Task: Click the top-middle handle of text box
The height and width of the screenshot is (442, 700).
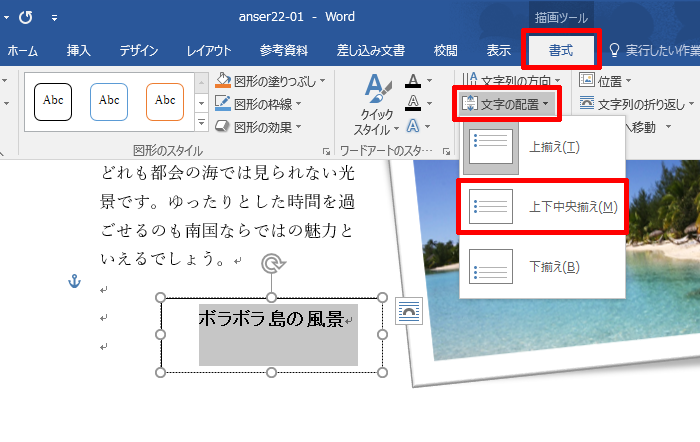Action: 271,297
